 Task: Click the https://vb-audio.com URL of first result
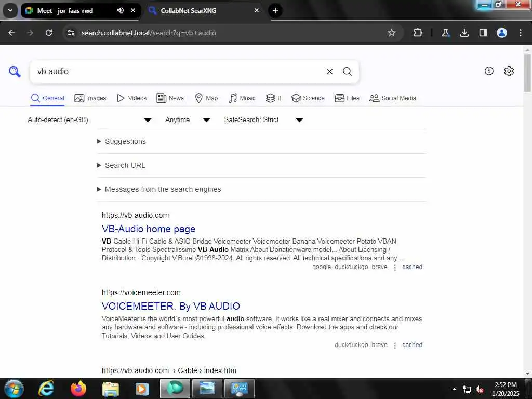tap(136, 215)
